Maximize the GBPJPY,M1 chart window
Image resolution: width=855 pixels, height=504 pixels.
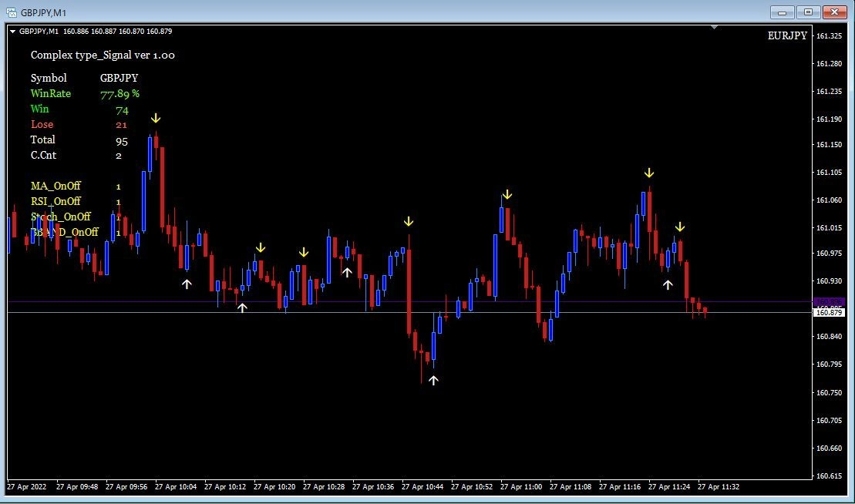(808, 12)
